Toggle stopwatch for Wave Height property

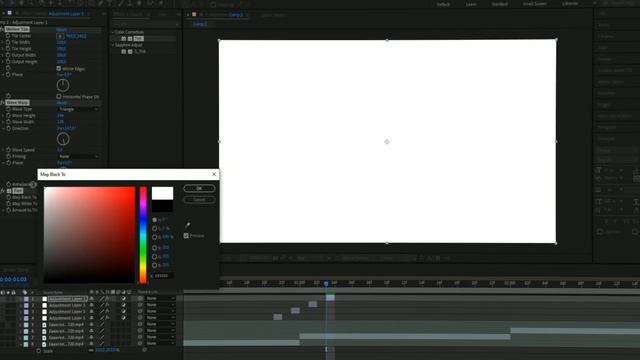[8, 116]
